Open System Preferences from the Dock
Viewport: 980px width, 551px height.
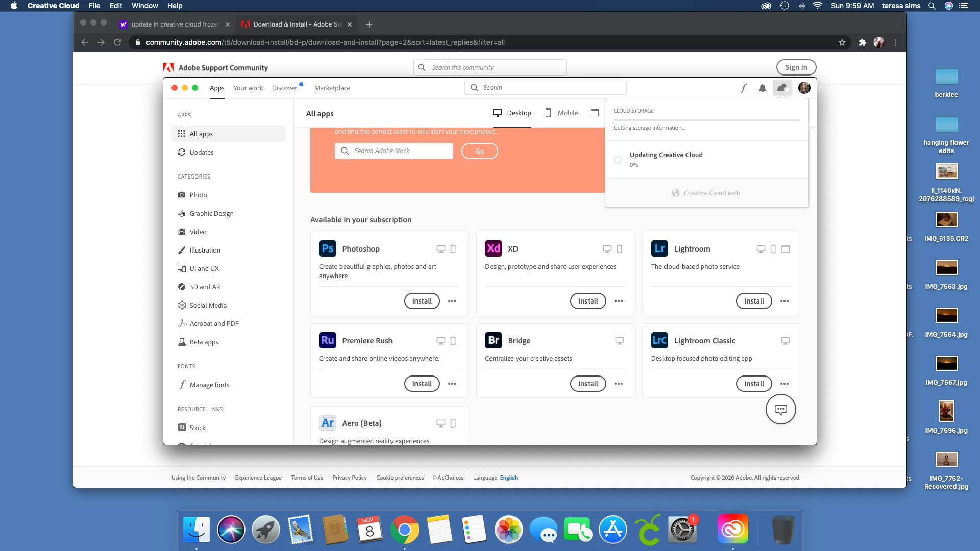point(682,529)
